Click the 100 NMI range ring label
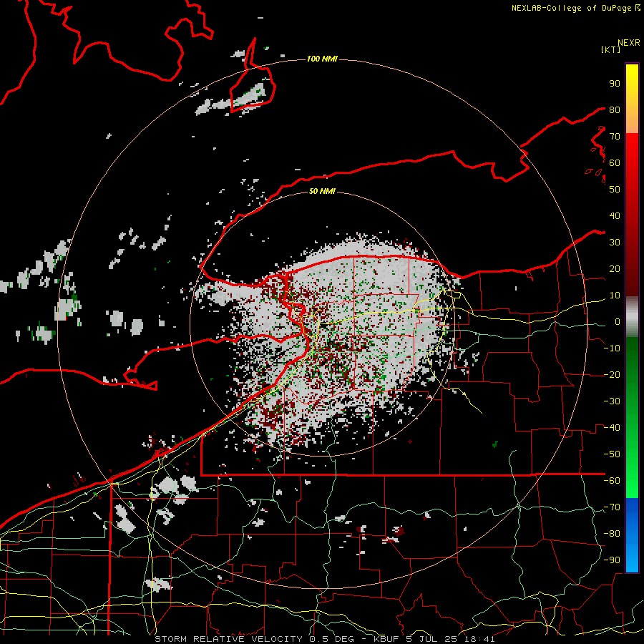The width and height of the screenshot is (644, 644). 322,59
